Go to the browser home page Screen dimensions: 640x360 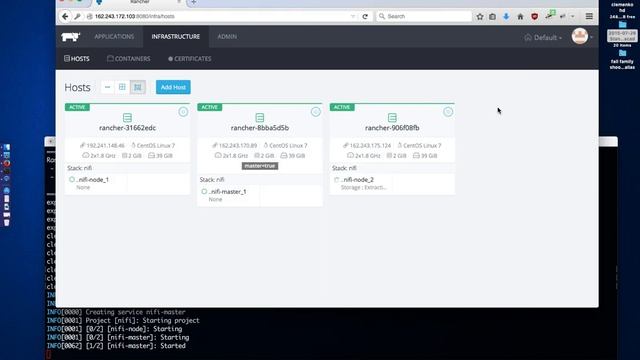click(x=520, y=16)
